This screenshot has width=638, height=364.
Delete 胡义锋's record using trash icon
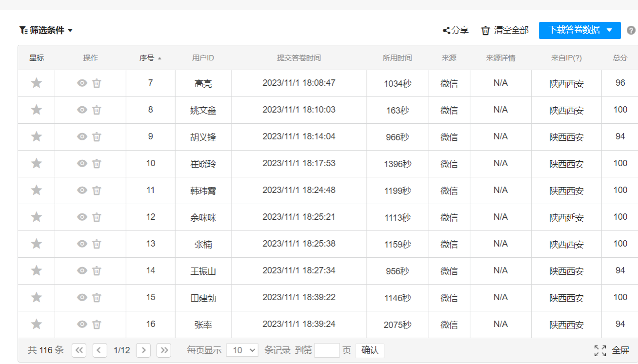97,137
